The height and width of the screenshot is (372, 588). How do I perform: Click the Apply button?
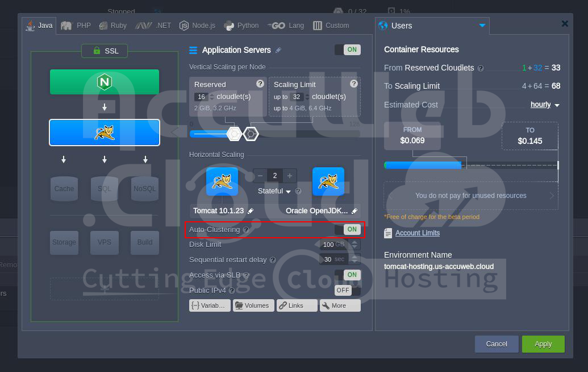pos(543,344)
